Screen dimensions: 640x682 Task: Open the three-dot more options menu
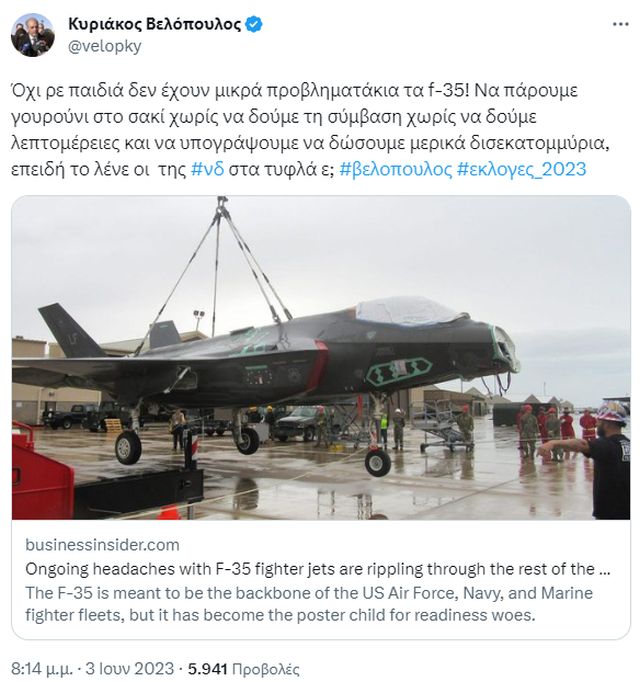coord(620,24)
